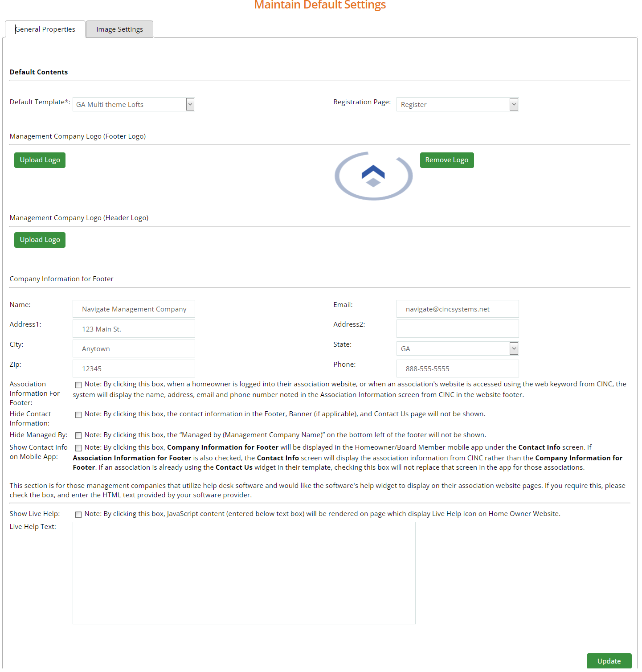Expand the State dropdown showing GA
Viewport: 642px width, 672px height.
458,348
